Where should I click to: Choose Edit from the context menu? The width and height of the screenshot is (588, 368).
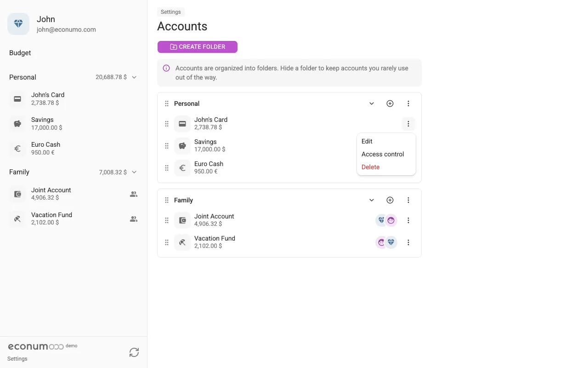[x=386, y=141]
